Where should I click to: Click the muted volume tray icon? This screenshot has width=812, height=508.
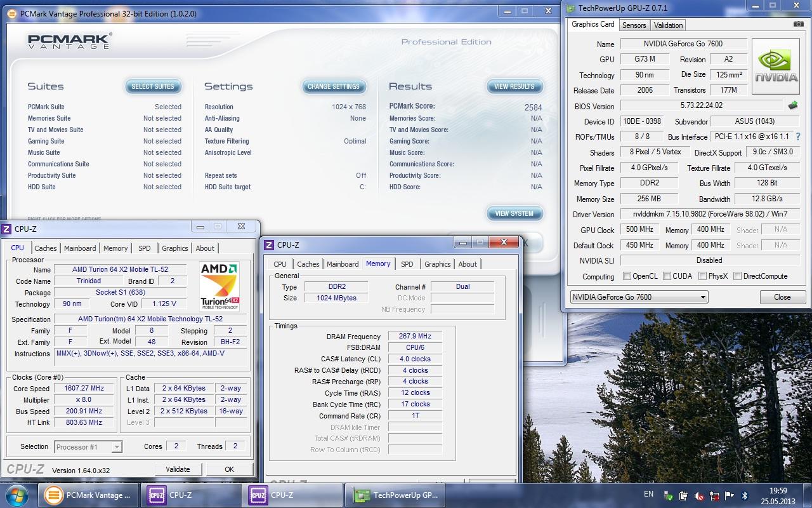pyautogui.click(x=698, y=495)
